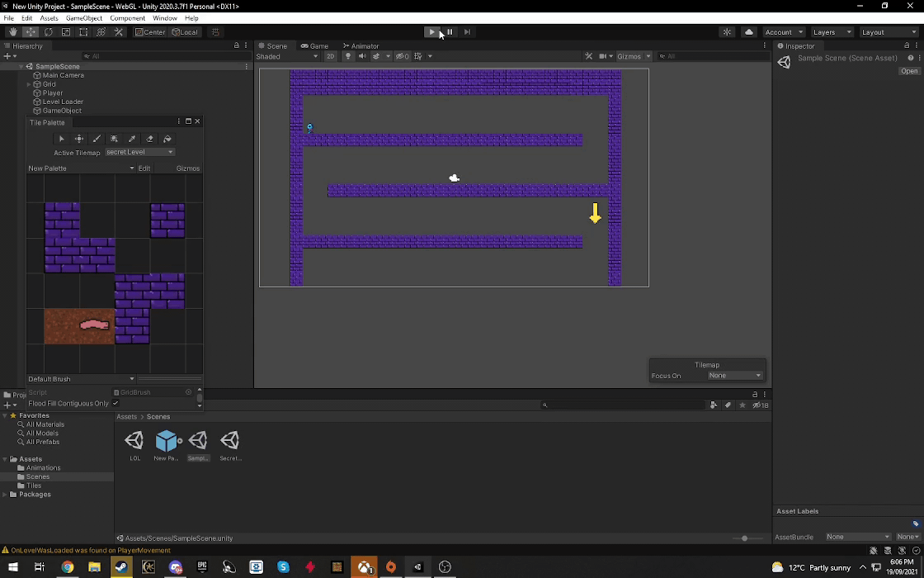This screenshot has height=578, width=924.
Task: Step one frame forward
Action: [467, 32]
